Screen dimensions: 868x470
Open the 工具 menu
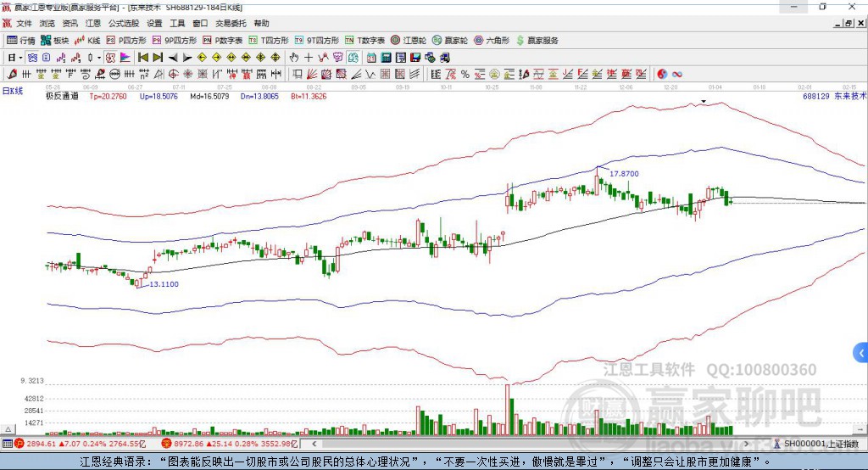[177, 23]
